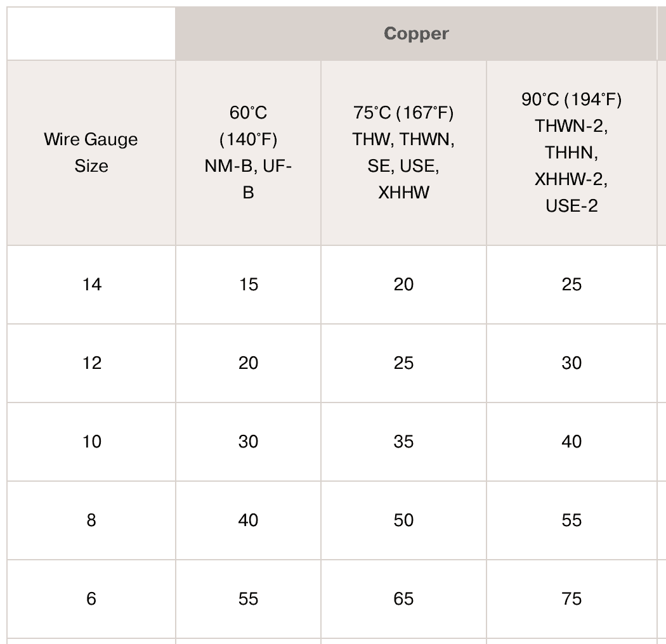
Task: Click the 90°C value 30 in gauge 12 row
Action: (x=571, y=363)
